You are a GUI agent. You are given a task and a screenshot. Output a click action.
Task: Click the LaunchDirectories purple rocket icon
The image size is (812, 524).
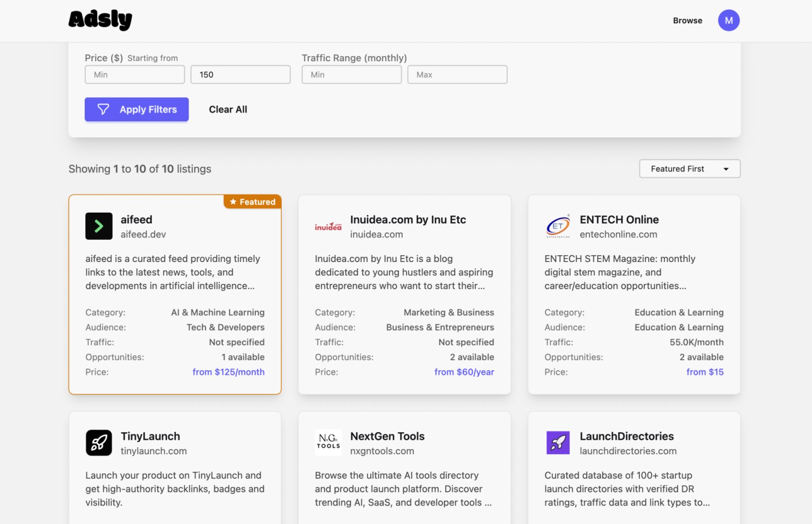pyautogui.click(x=558, y=442)
